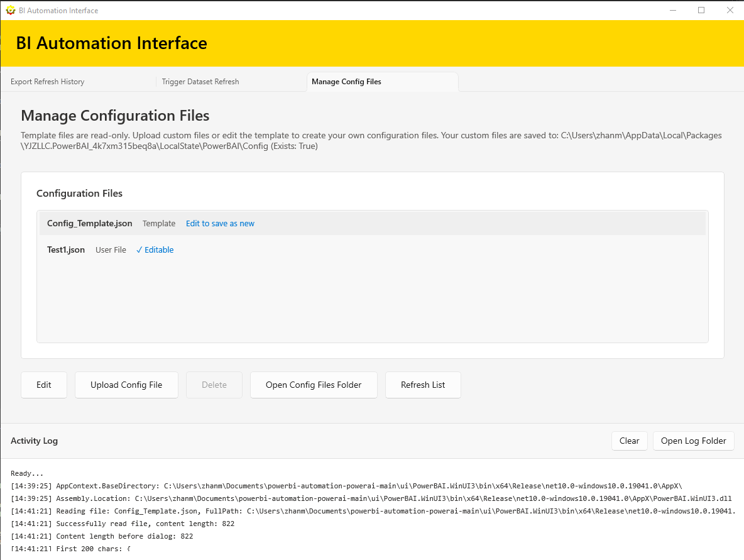The height and width of the screenshot is (560, 744).
Task: Select the Config_Template.json row
Action: click(x=89, y=223)
